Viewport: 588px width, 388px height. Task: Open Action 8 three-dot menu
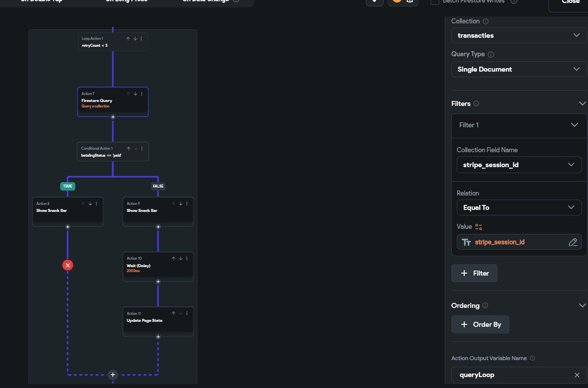96,204
